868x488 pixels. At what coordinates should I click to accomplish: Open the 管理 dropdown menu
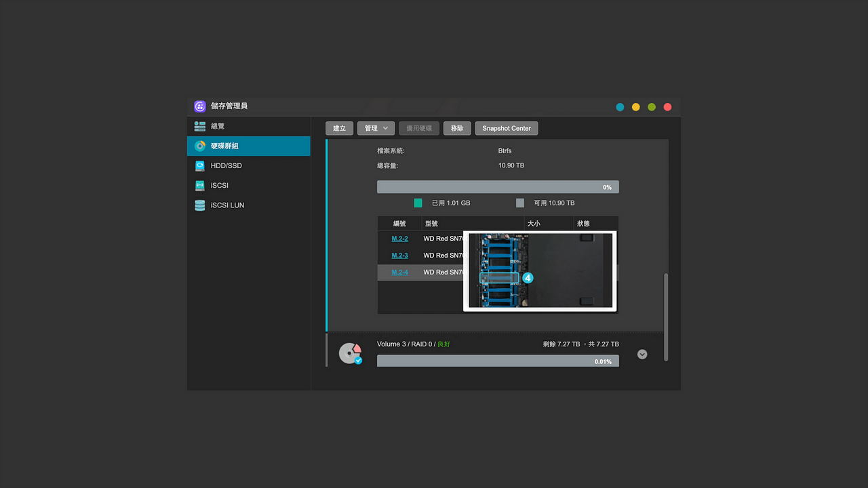tap(376, 128)
